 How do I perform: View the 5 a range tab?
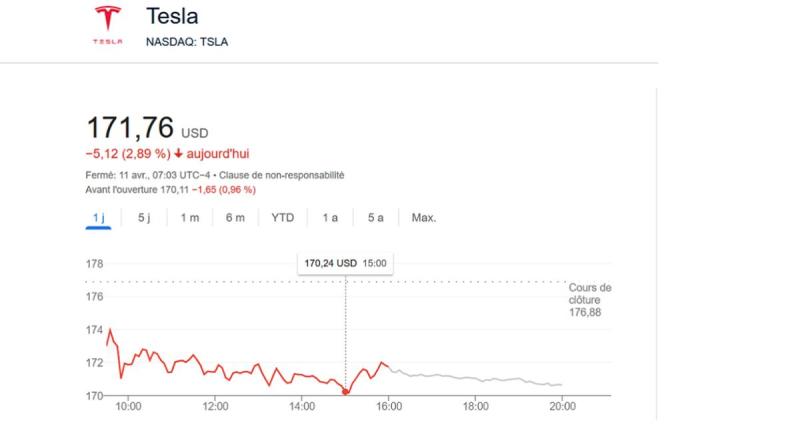coord(375,218)
